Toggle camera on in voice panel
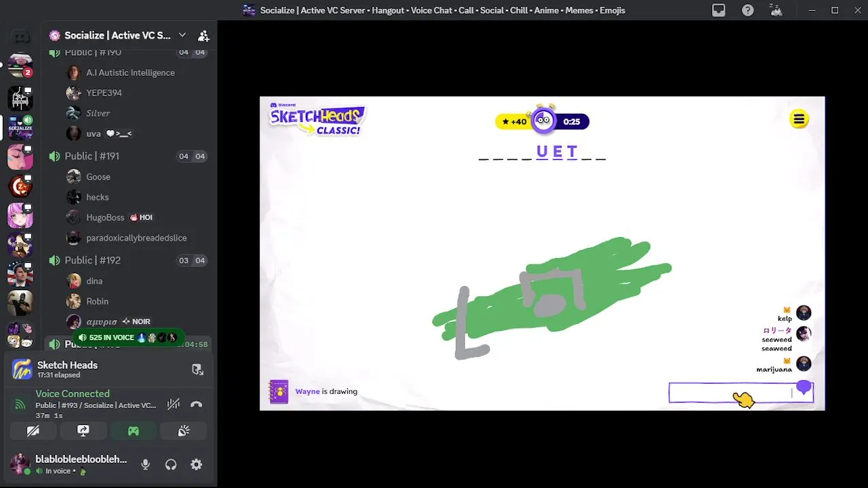The image size is (868, 488). (x=33, y=430)
